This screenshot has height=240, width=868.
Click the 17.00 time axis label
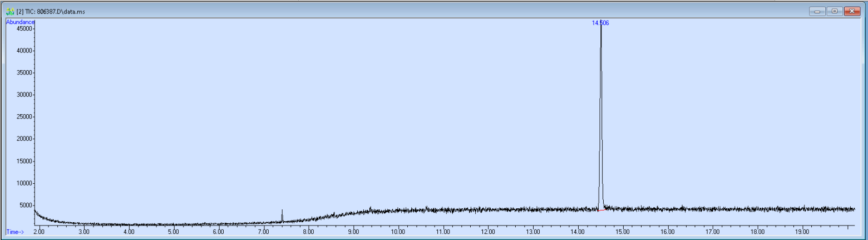click(x=712, y=231)
